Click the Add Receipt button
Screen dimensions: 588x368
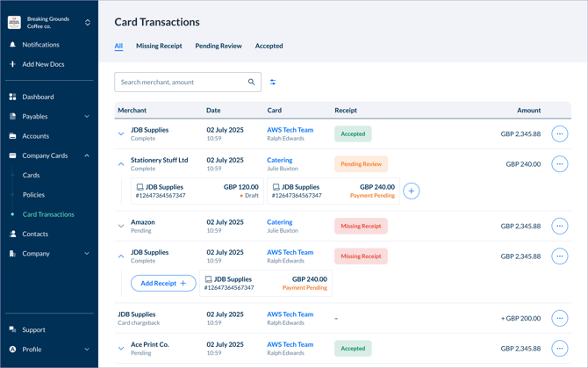[163, 283]
